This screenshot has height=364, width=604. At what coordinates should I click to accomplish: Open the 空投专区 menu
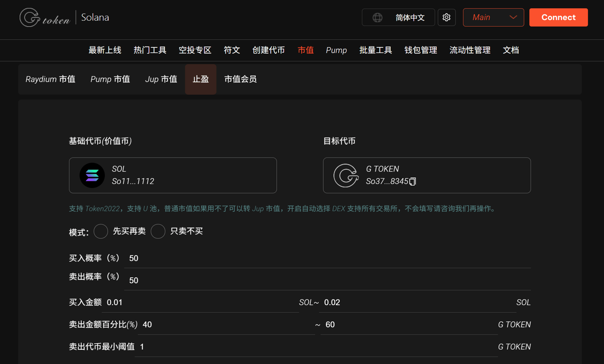point(195,50)
